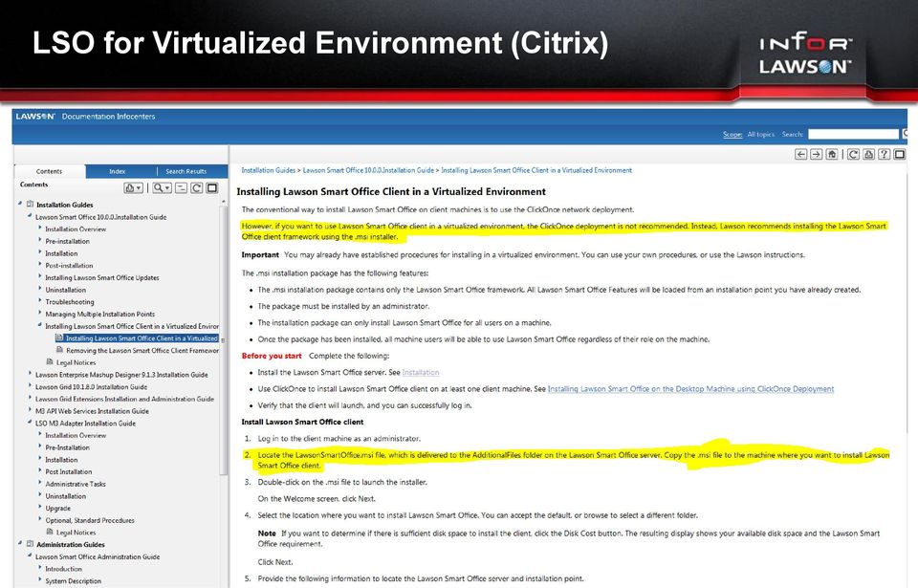This screenshot has width=918, height=588.
Task: Click page icon beside Removing the Lawson Smart Office Client
Action: 59,350
